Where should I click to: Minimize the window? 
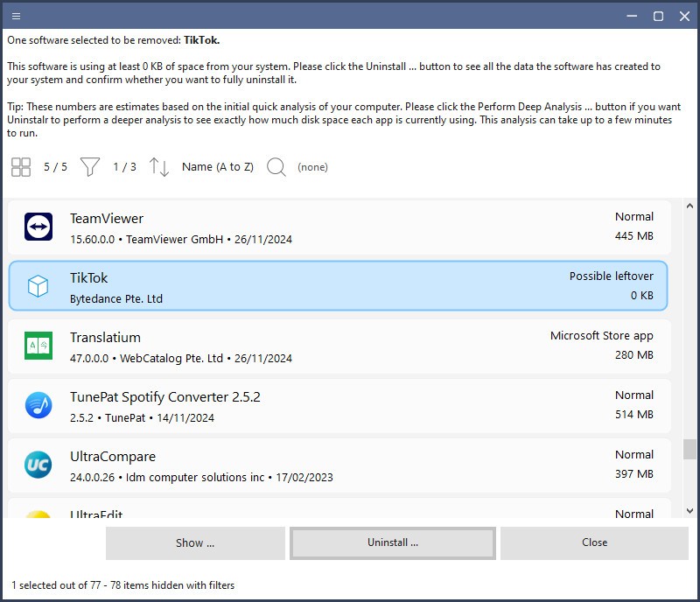632,17
